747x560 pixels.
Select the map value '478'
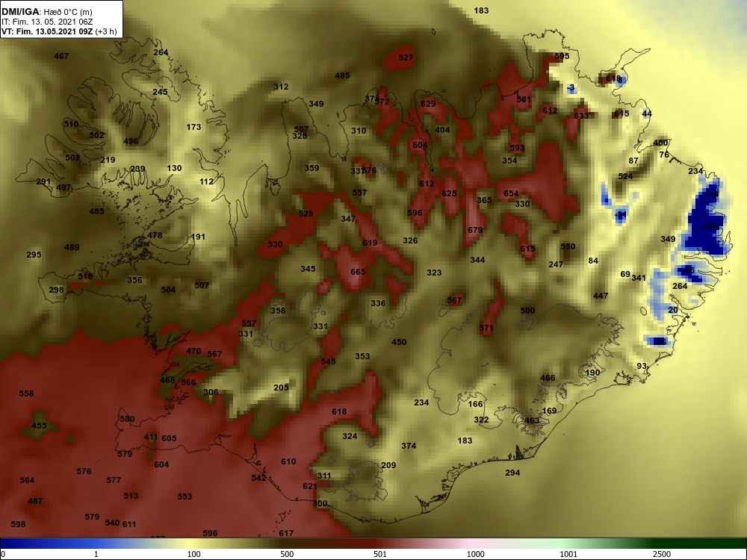(155, 235)
